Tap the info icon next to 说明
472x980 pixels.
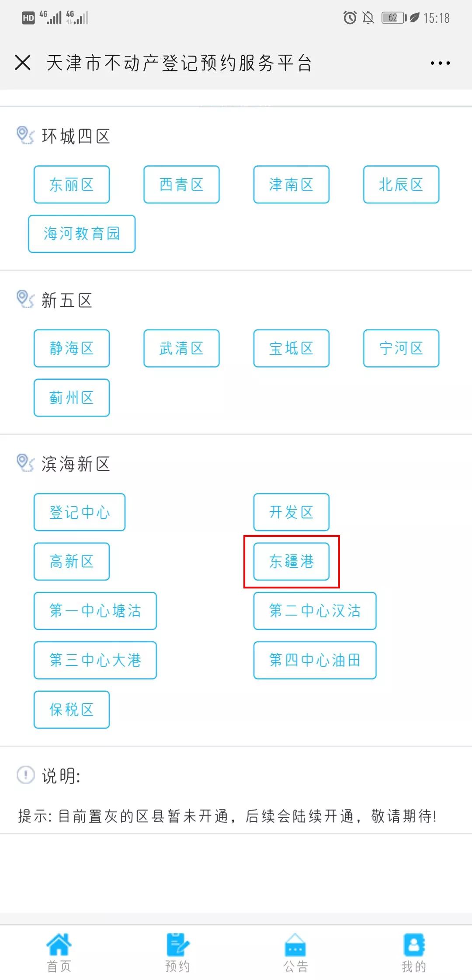point(25,775)
